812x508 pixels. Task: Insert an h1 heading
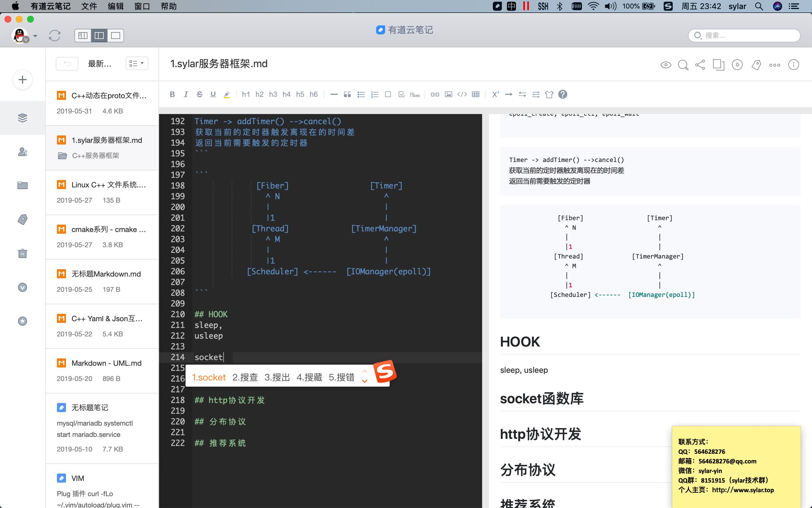pos(246,95)
